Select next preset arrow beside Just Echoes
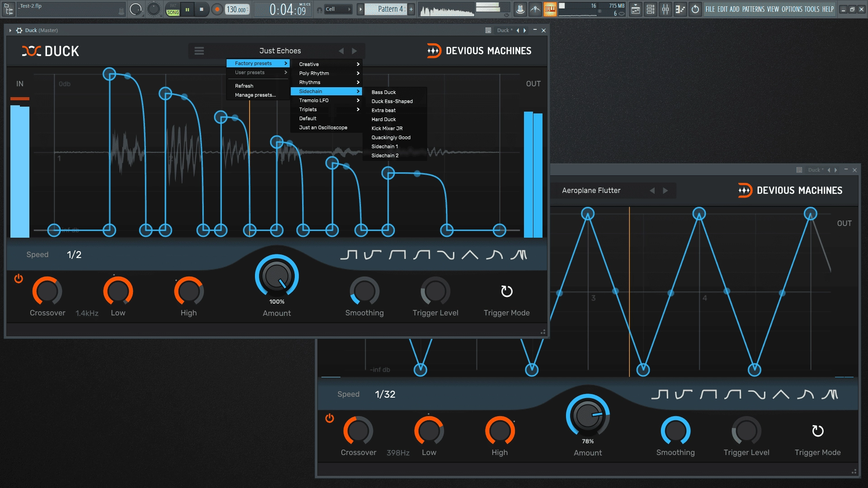 [354, 51]
